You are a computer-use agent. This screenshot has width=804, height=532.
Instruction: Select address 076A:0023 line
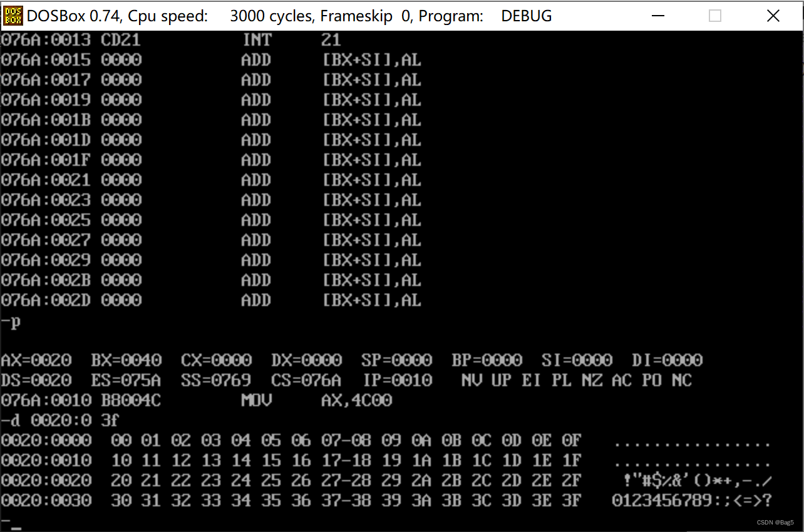coord(211,200)
